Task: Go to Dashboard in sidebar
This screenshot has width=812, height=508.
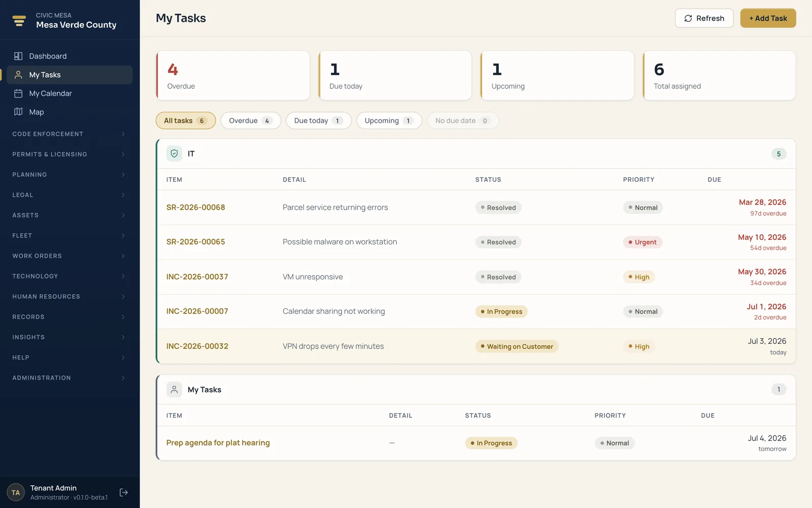Action: point(70,56)
